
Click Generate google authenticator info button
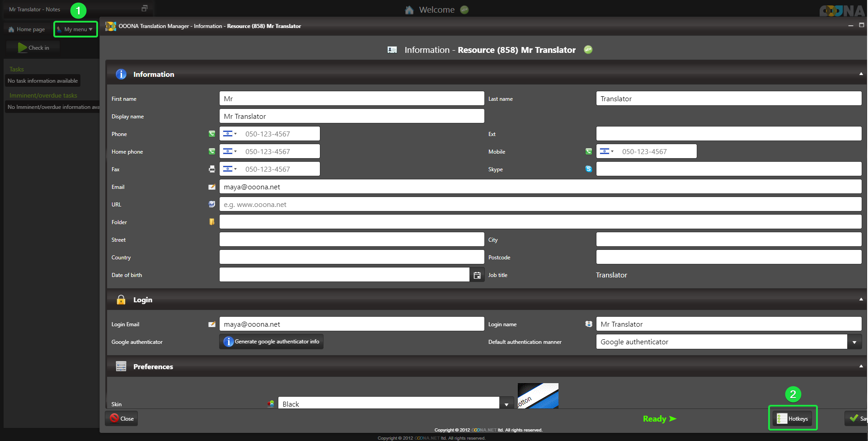[272, 342]
